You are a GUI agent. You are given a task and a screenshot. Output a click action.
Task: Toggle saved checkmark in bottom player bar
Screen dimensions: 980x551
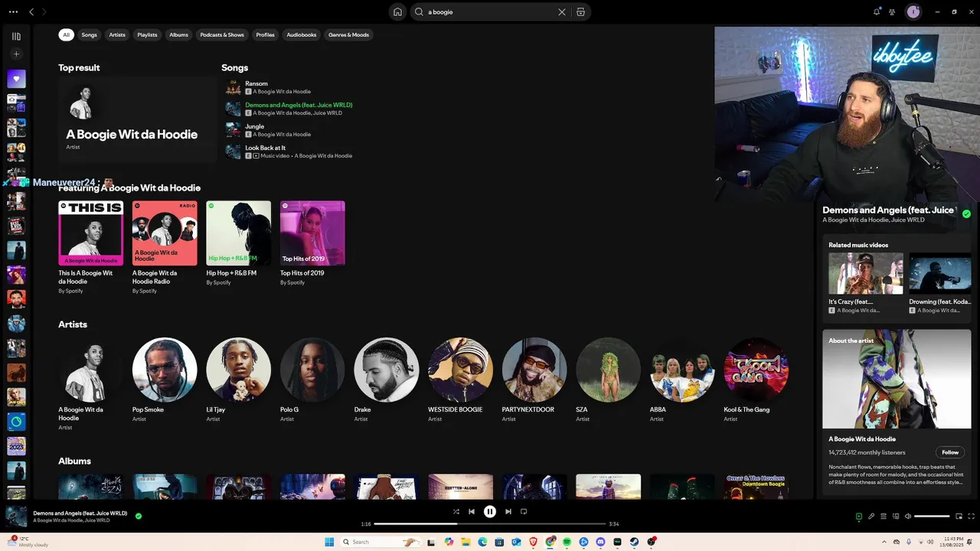139,517
